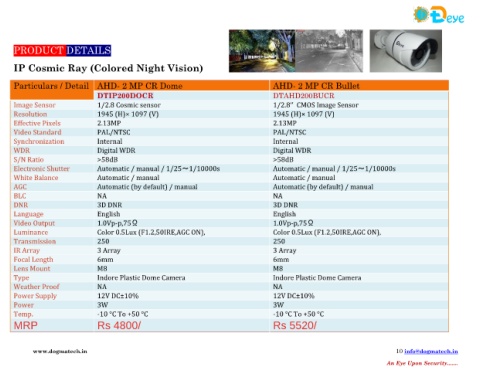480x371 pixels.
Task: Select the AHD- 2 MP CR Bullet header
Action: [x=316, y=86]
